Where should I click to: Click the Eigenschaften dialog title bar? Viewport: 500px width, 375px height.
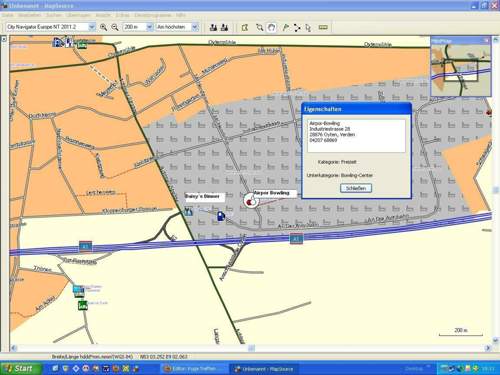pos(357,109)
